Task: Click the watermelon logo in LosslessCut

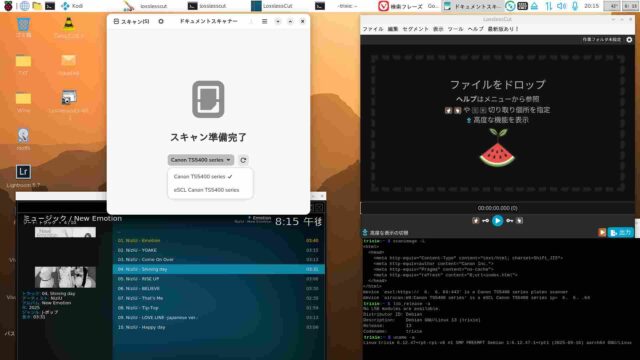Action: (x=497, y=148)
